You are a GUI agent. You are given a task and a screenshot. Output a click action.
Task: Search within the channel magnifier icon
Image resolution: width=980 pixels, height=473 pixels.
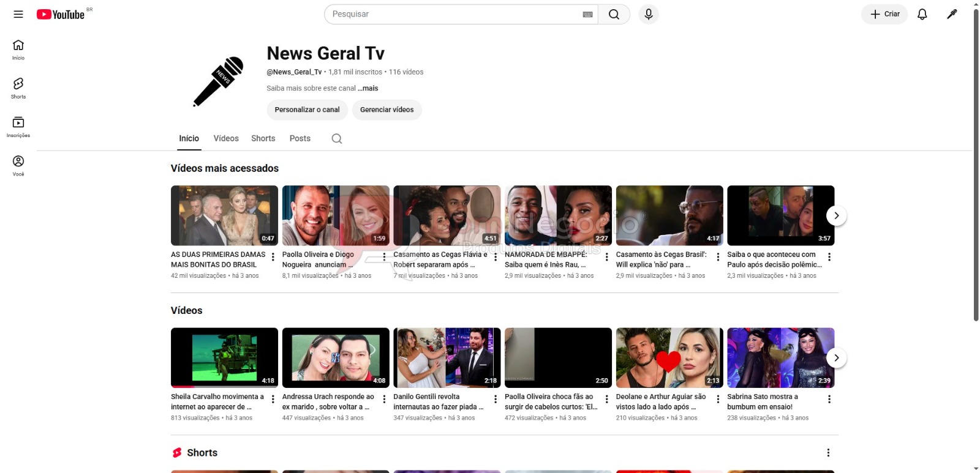click(x=337, y=138)
